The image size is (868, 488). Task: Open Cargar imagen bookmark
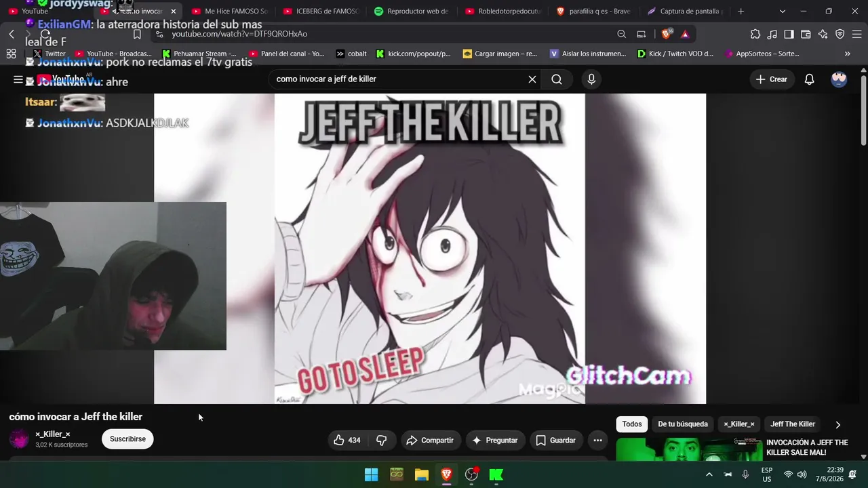point(500,54)
